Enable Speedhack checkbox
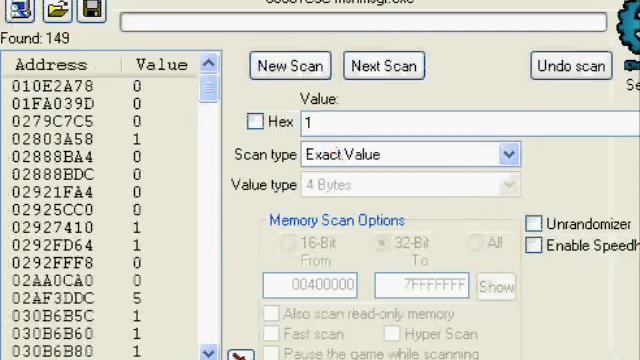Image resolution: width=640 pixels, height=360 pixels. click(533, 245)
